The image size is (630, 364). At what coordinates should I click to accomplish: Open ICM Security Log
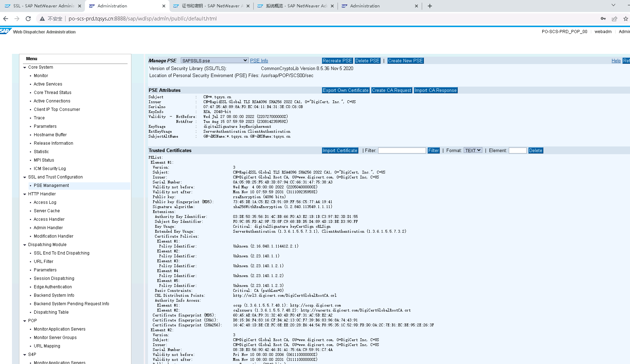point(50,169)
